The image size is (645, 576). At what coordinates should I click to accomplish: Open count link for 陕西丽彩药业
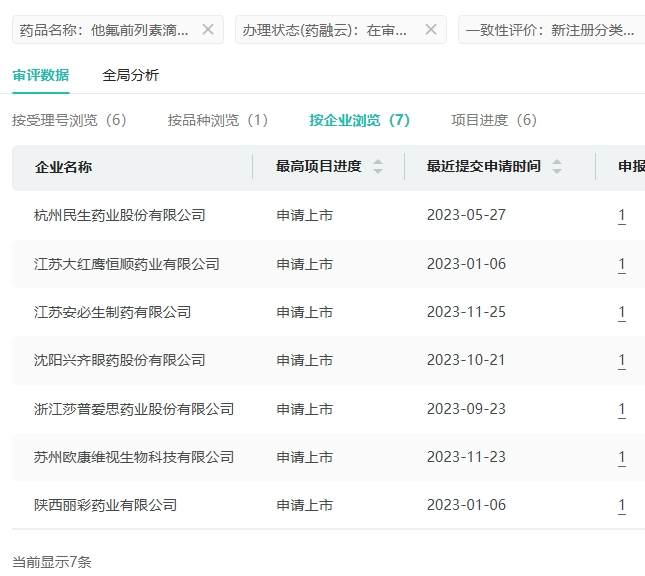pyautogui.click(x=622, y=505)
